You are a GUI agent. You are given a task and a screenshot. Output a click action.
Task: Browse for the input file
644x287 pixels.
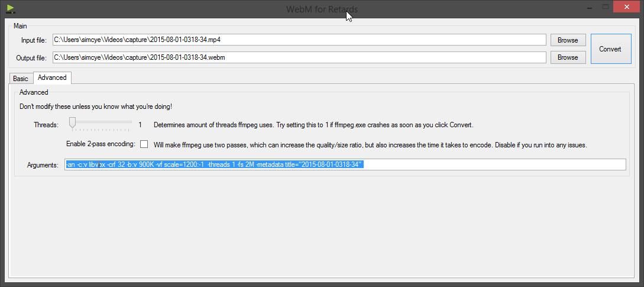pyautogui.click(x=568, y=40)
